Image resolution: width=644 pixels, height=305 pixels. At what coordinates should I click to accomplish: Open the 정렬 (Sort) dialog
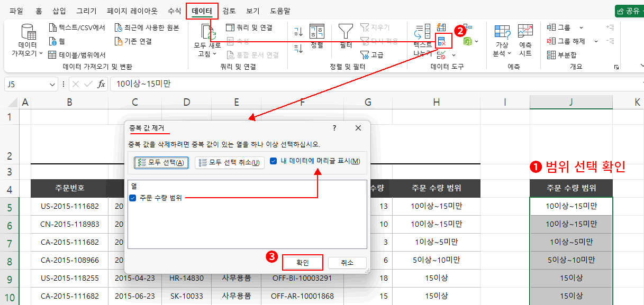click(x=316, y=36)
